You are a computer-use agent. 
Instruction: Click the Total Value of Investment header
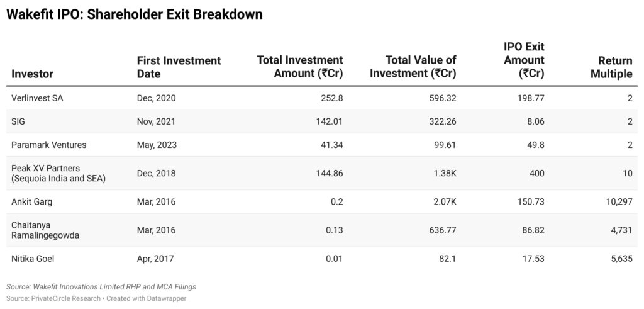click(413, 67)
